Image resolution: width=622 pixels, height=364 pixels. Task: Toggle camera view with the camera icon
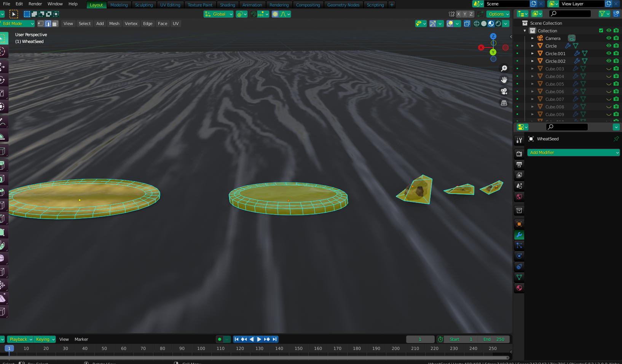pyautogui.click(x=504, y=91)
